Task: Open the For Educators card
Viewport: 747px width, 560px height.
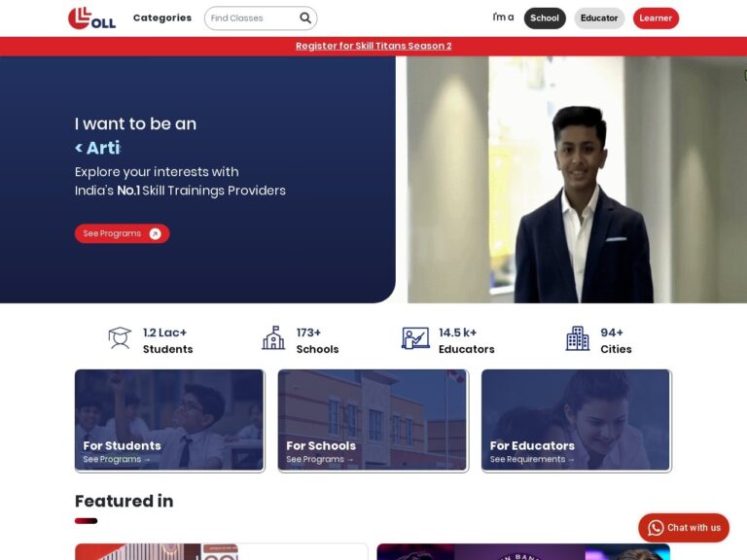Action: [577, 420]
